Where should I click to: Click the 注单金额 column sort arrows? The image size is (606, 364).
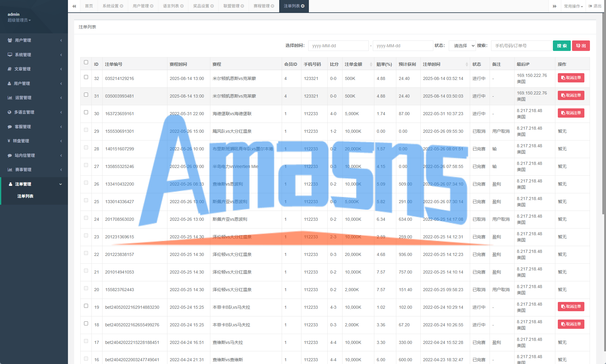(371, 64)
